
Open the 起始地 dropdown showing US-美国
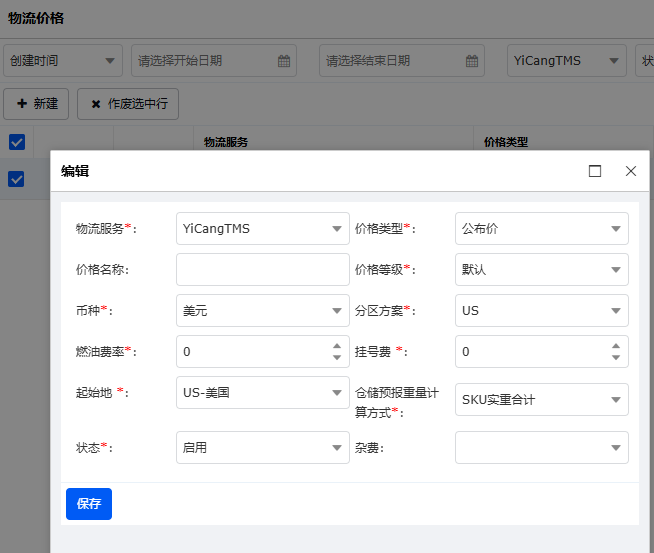tap(337, 393)
